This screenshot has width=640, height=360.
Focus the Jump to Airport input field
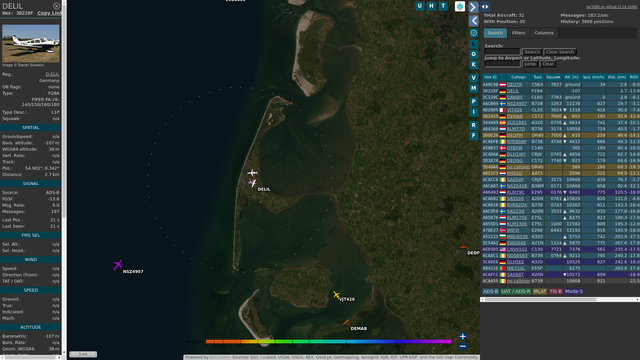[502, 64]
